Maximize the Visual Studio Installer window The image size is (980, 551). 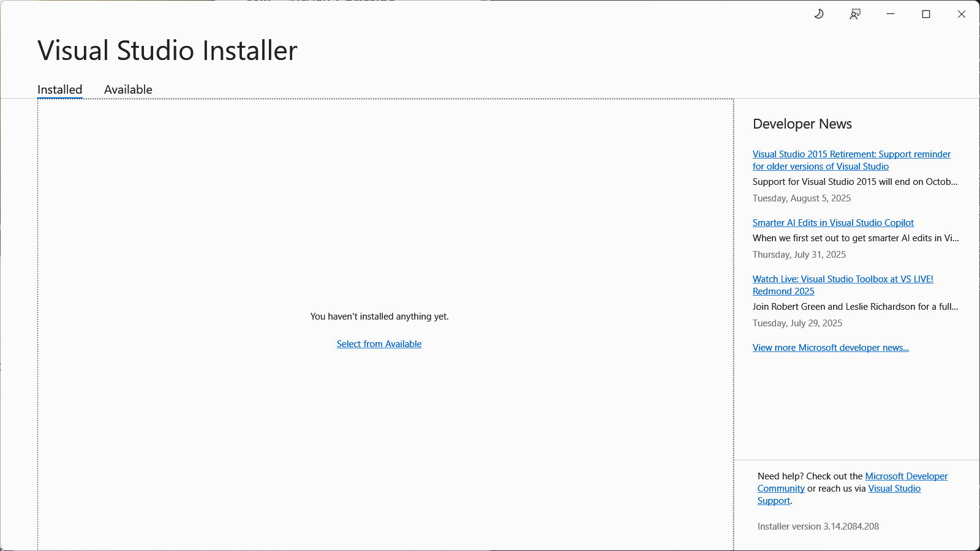tap(926, 14)
